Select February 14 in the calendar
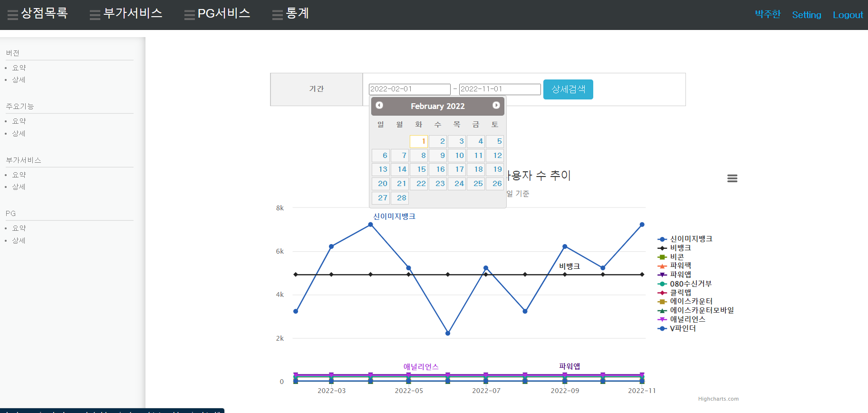Screen dimensions: 868x413 pyautogui.click(x=400, y=169)
